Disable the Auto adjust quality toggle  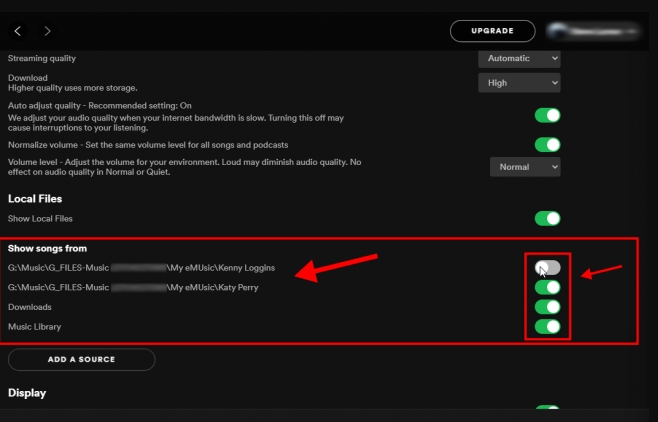click(547, 115)
